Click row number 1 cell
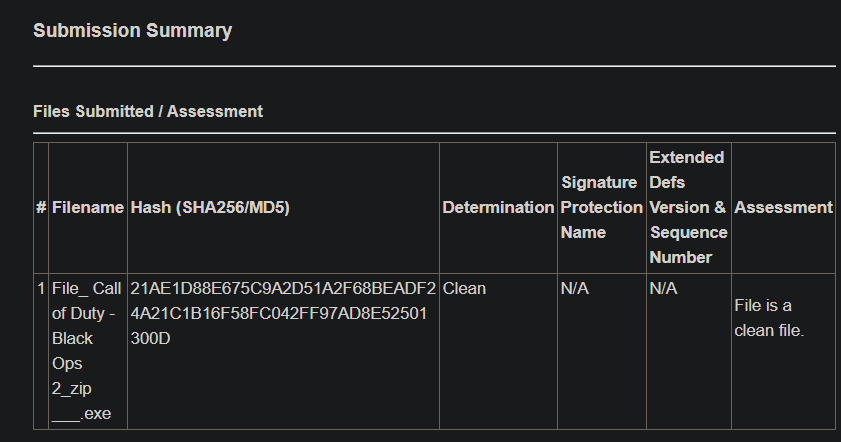841x442 pixels. [x=41, y=288]
